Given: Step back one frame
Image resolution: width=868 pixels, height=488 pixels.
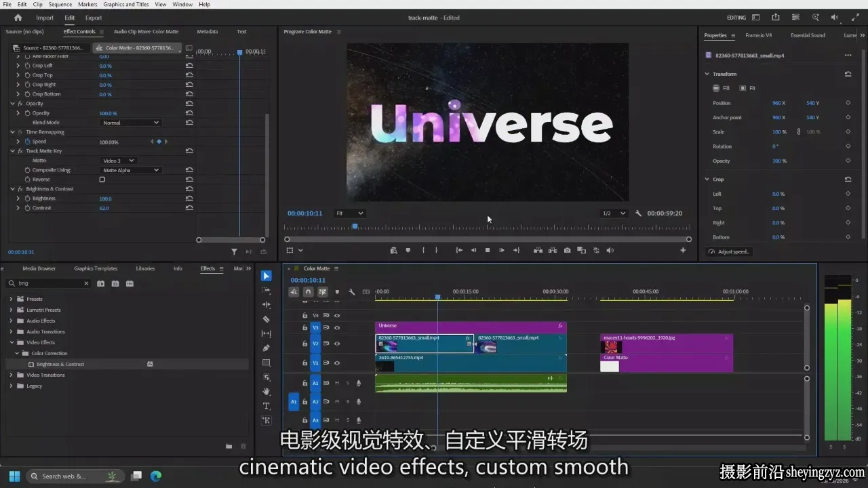Looking at the screenshot, I should (x=473, y=250).
